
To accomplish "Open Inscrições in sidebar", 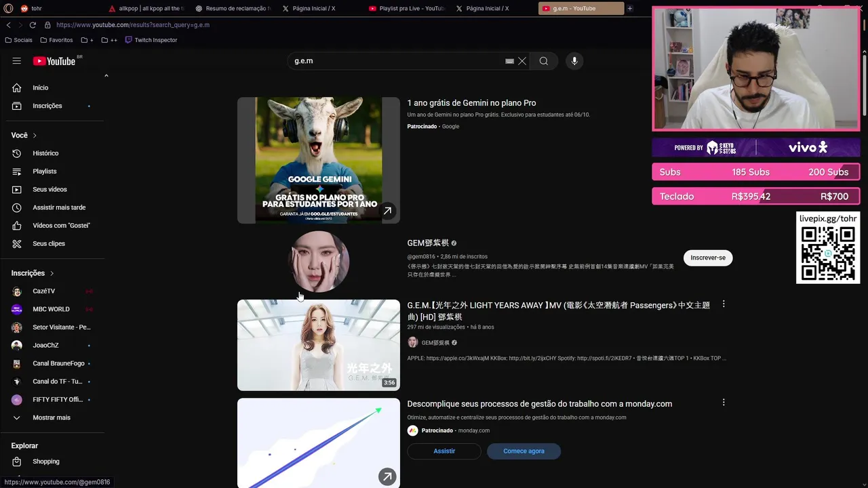I will click(53, 106).
